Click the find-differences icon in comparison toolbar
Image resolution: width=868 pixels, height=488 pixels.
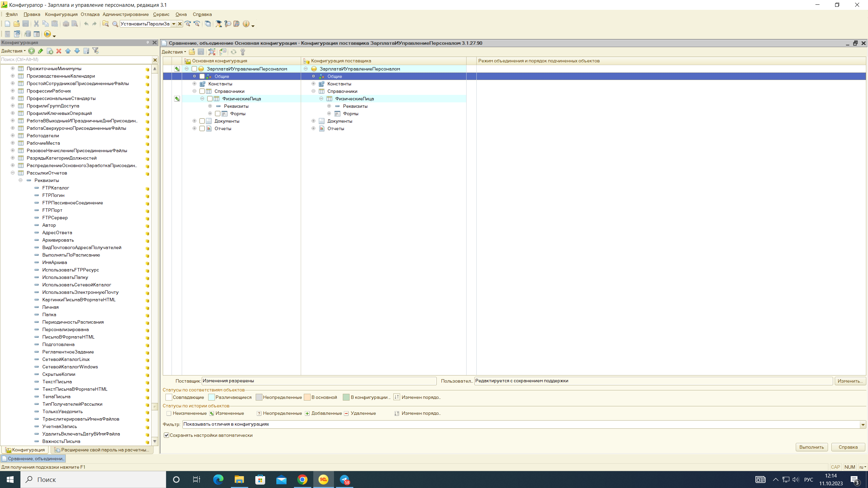pyautogui.click(x=212, y=52)
